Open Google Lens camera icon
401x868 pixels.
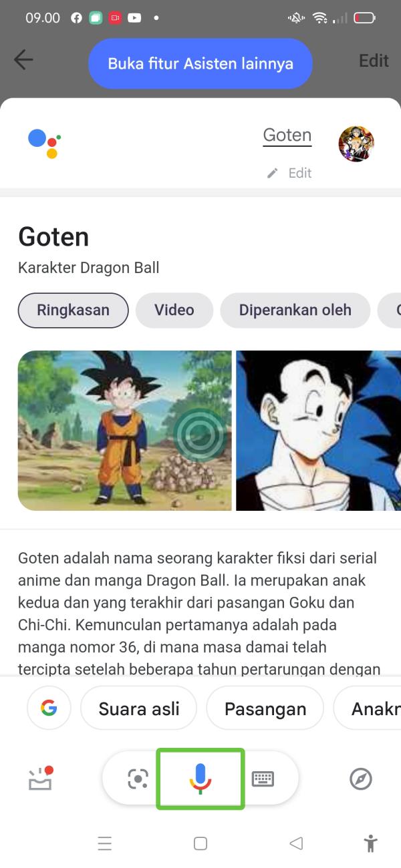coord(138,779)
